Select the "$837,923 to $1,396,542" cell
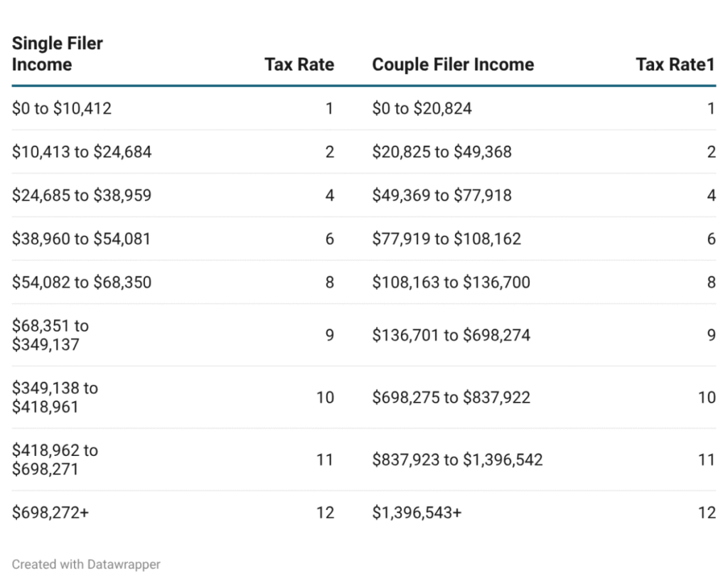This screenshot has width=728, height=584. point(457,460)
